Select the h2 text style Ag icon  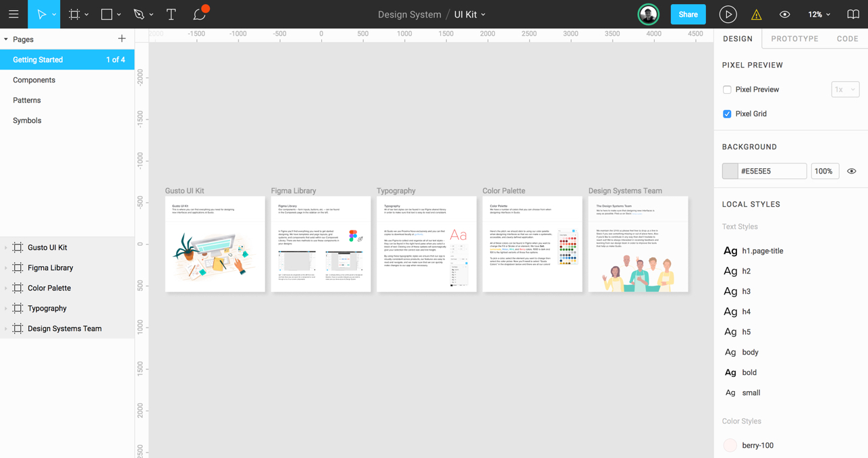[730, 271]
